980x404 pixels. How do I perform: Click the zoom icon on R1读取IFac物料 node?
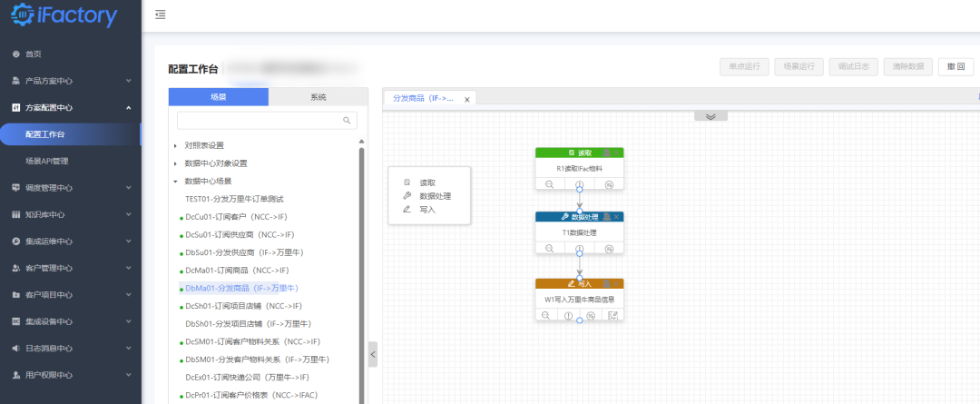coord(550,184)
